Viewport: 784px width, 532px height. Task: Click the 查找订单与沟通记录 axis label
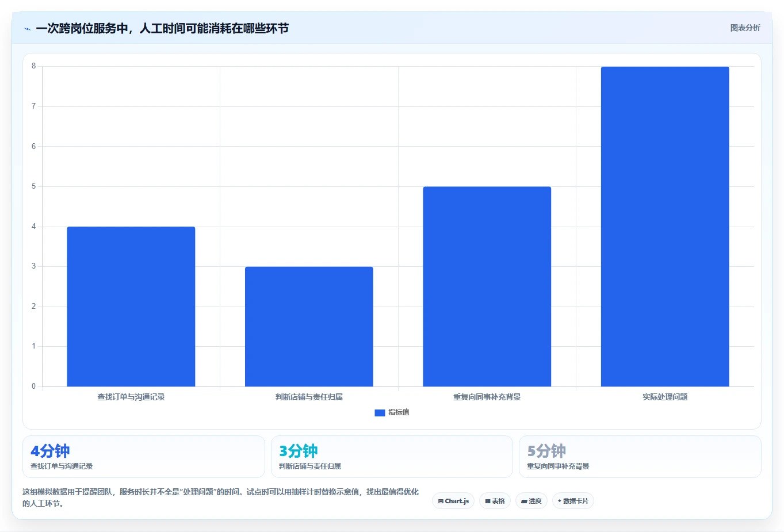(x=131, y=397)
